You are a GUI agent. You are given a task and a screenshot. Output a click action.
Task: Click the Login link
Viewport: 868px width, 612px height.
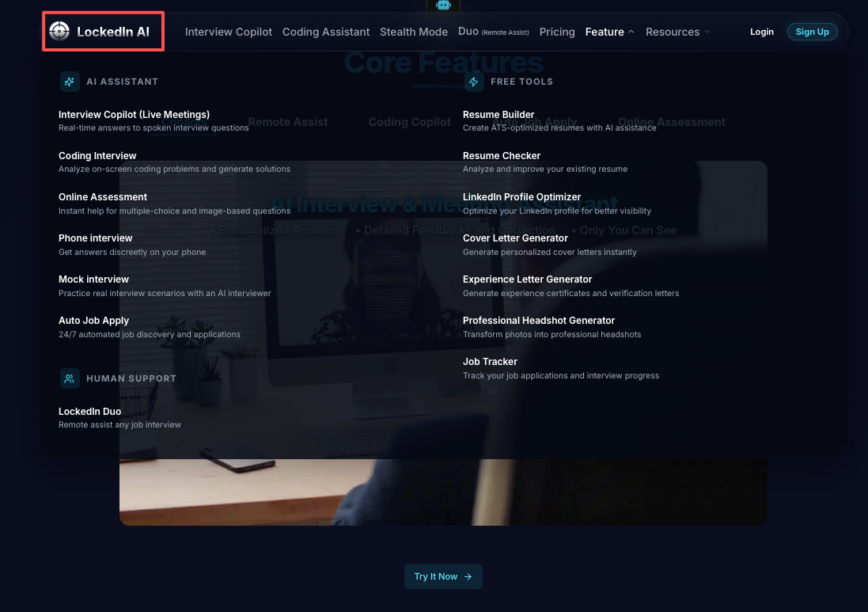click(761, 32)
